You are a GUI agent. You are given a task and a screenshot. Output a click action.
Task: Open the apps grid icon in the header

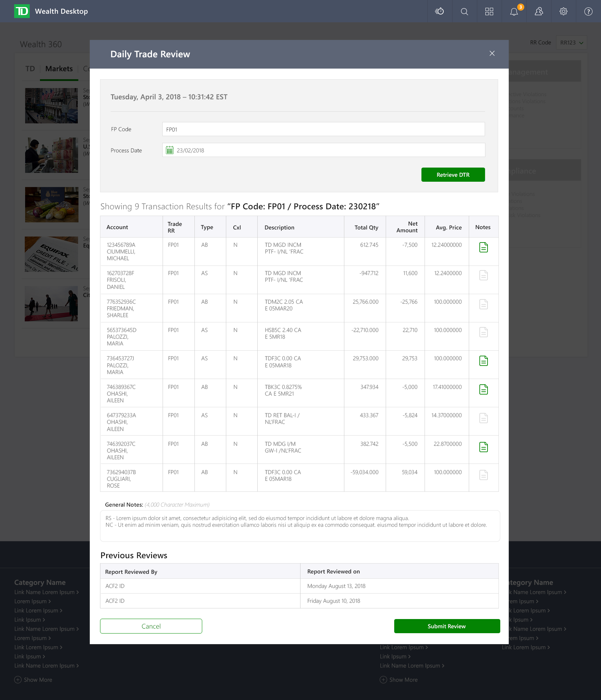pyautogui.click(x=489, y=11)
